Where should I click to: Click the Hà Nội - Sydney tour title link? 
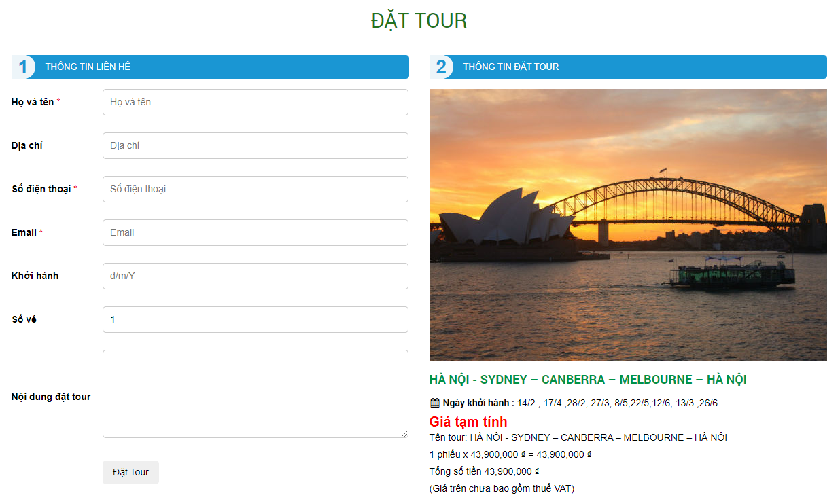588,380
